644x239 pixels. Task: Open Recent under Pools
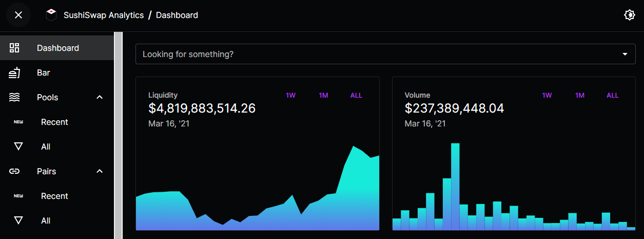[55, 122]
